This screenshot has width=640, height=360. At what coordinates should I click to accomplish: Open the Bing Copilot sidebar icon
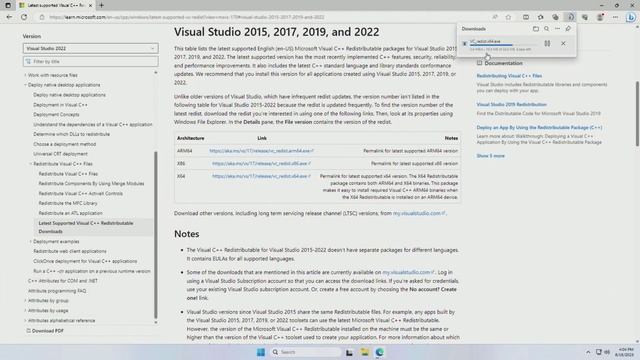631,17
